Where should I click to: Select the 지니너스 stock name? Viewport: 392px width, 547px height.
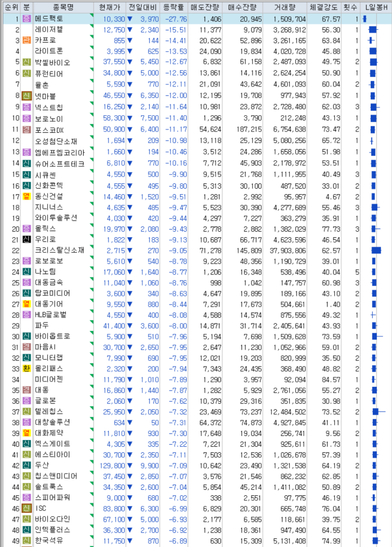49,207
